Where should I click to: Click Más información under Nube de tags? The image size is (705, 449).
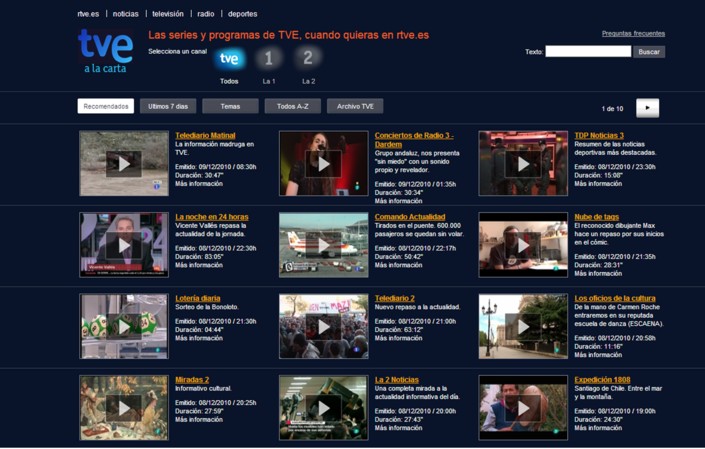598,273
